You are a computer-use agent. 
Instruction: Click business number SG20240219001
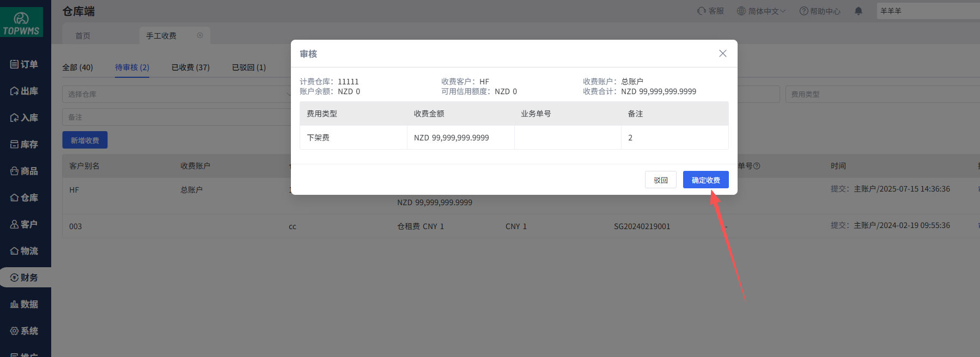642,226
